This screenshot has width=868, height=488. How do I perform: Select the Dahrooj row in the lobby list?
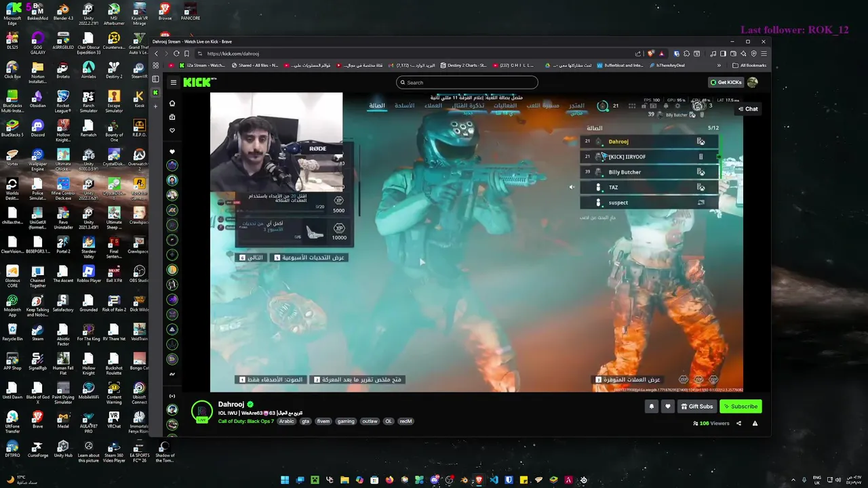coord(649,142)
